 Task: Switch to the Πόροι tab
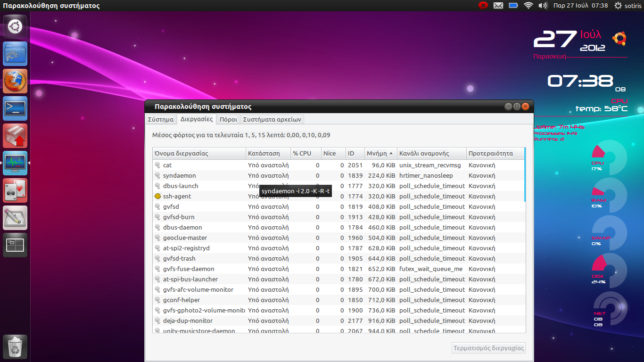tap(228, 119)
